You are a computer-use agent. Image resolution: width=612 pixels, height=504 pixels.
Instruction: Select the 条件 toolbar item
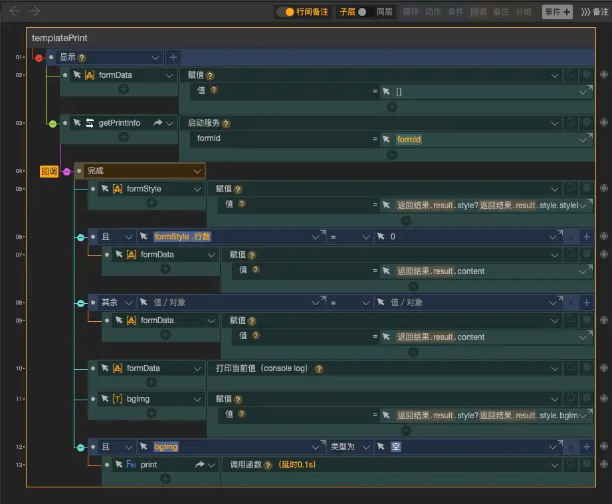pyautogui.click(x=455, y=12)
